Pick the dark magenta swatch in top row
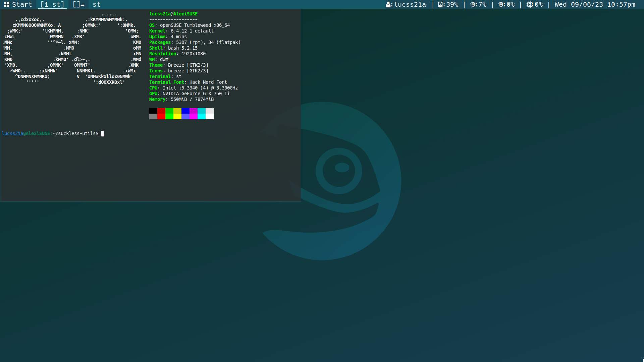The width and height of the screenshot is (644, 362). [194, 111]
